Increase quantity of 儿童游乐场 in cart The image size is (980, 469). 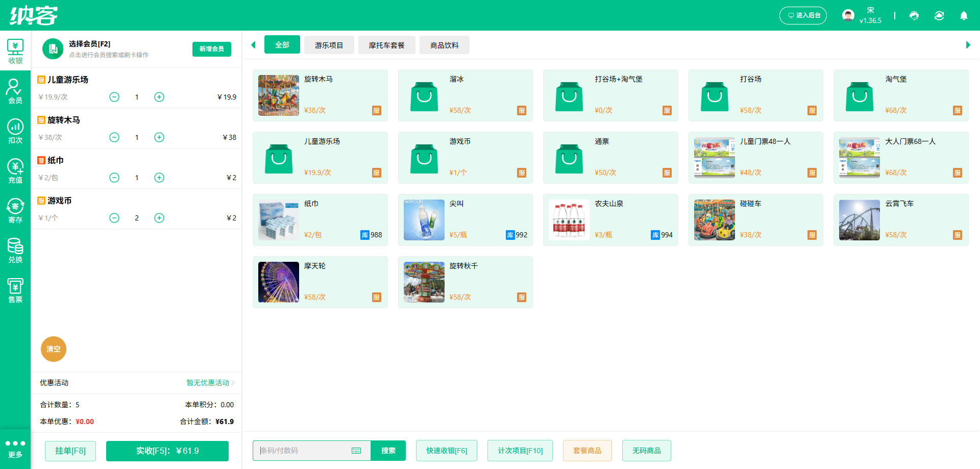coord(159,97)
